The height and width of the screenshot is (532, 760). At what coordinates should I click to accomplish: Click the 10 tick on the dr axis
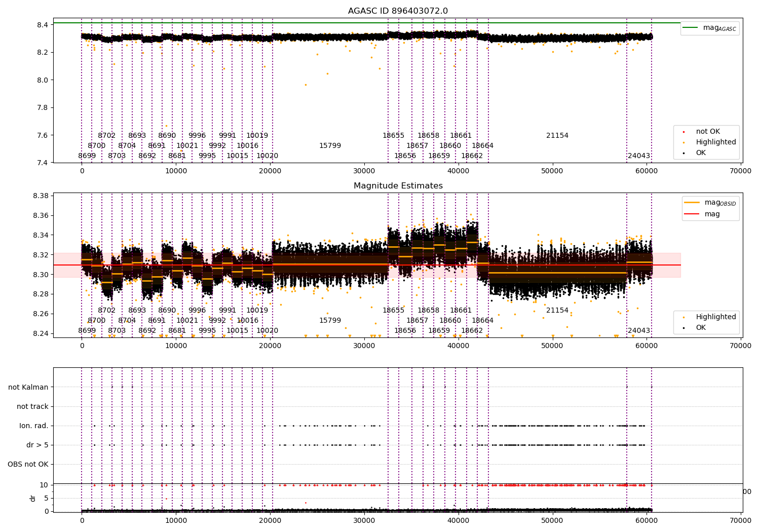click(x=45, y=485)
